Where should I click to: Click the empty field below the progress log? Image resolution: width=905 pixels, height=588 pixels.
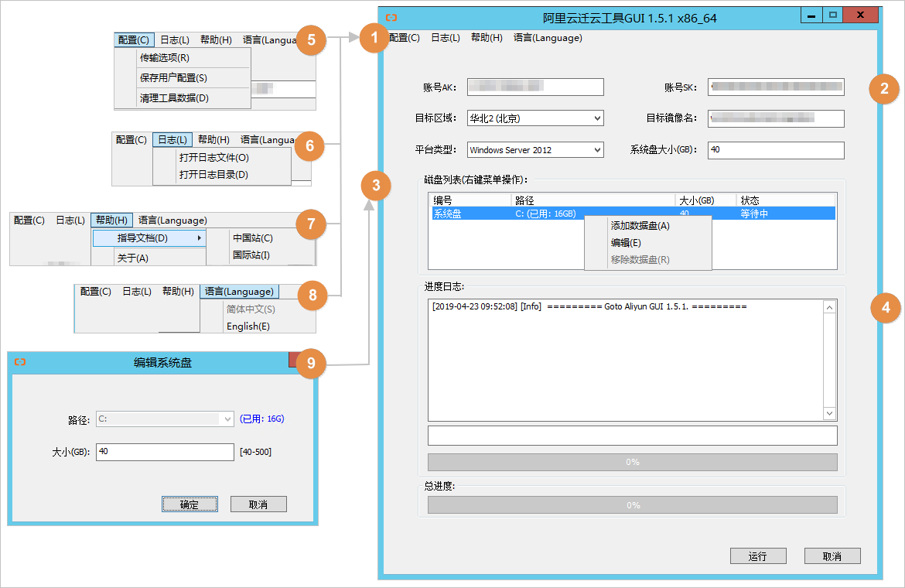pos(633,436)
